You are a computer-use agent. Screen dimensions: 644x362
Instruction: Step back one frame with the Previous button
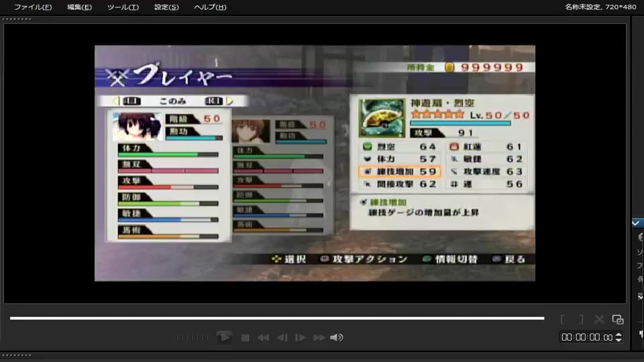click(282, 338)
